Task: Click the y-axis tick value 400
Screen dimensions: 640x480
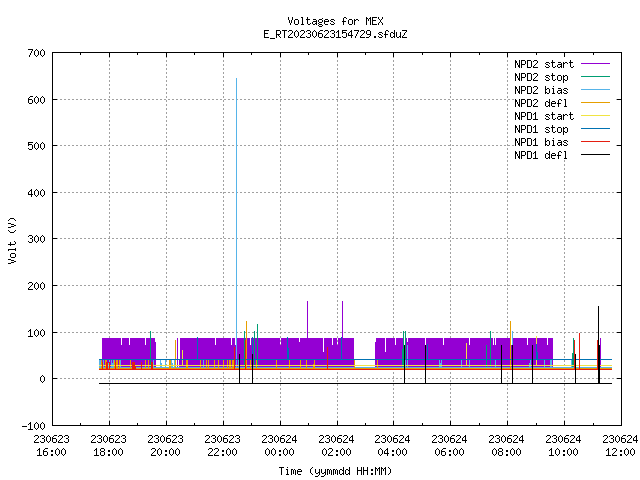Action: pos(36,193)
